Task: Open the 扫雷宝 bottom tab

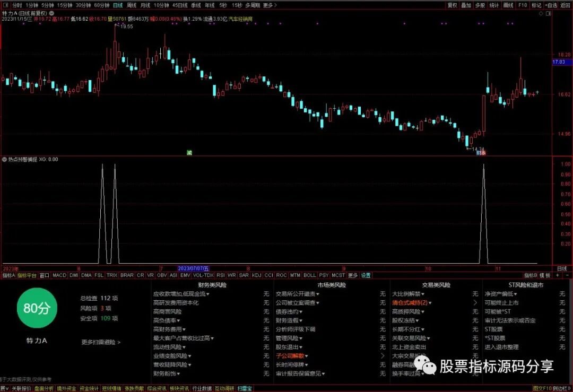Action: 245,388
